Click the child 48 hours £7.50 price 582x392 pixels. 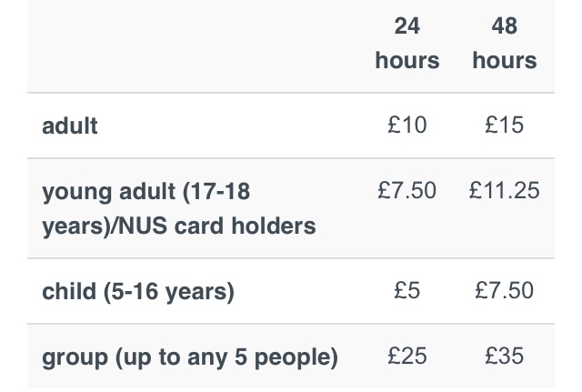[505, 291]
